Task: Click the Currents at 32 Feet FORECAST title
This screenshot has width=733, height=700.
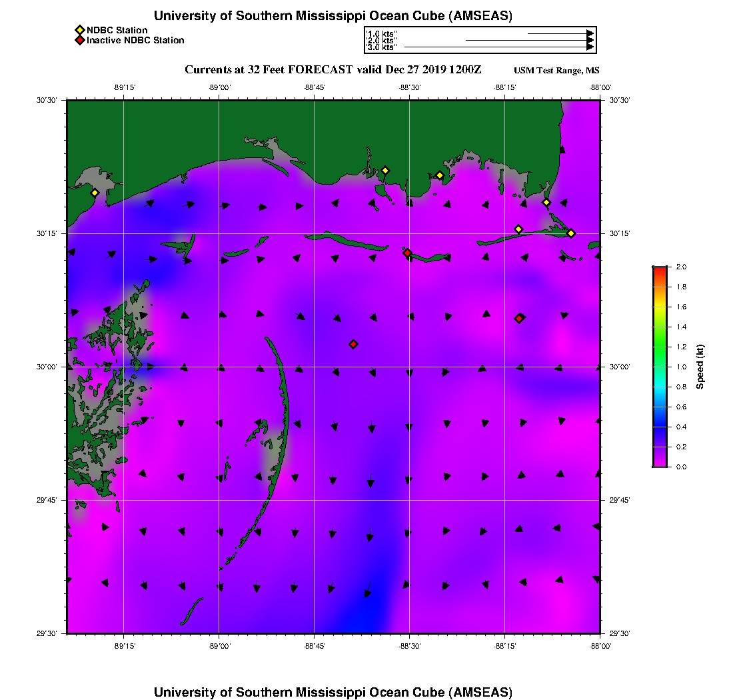Action: click(333, 70)
